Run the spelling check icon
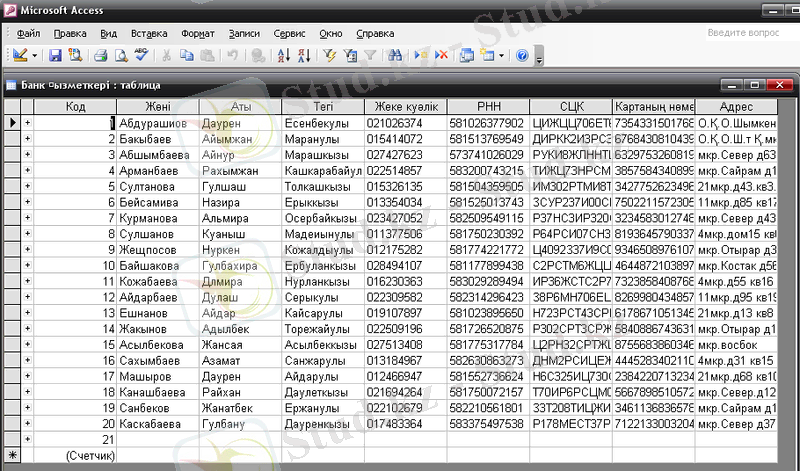 pos(141,55)
